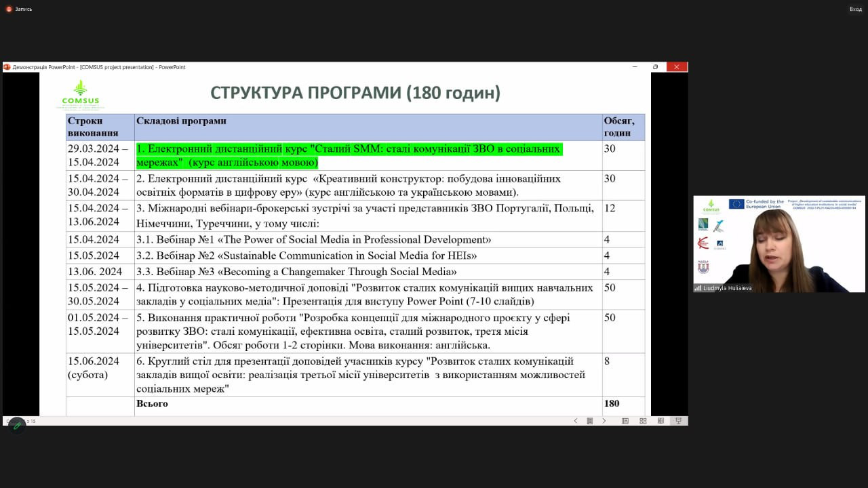Click the "Креативний конструктор" course row text
The image size is (868, 488).
tap(349, 185)
